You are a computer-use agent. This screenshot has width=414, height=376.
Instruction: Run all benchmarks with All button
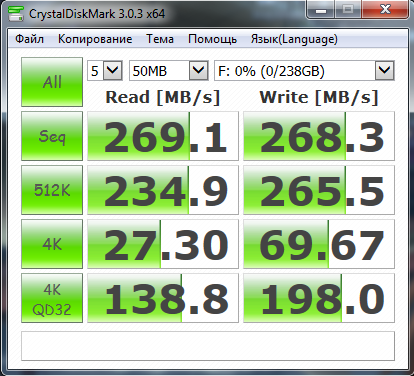tap(52, 82)
